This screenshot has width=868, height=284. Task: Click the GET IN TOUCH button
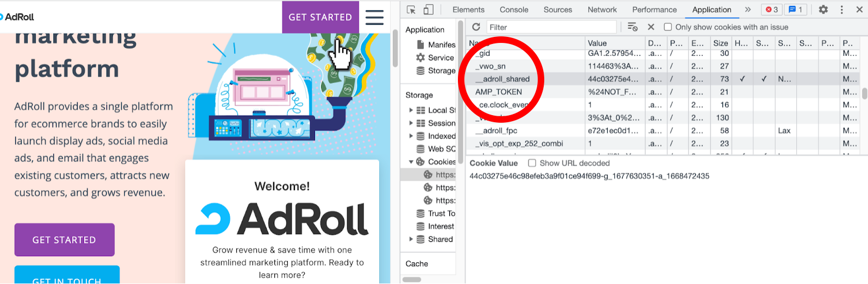[x=67, y=275]
